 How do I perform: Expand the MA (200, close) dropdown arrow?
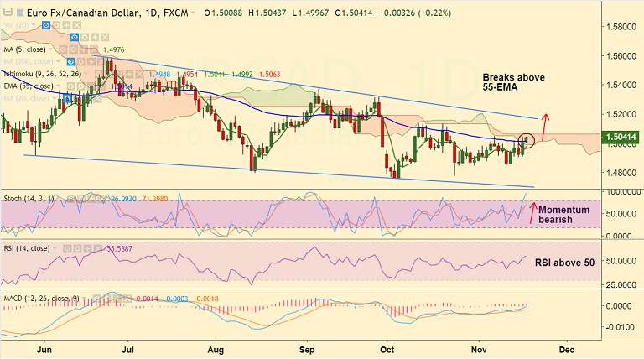[x=58, y=61]
